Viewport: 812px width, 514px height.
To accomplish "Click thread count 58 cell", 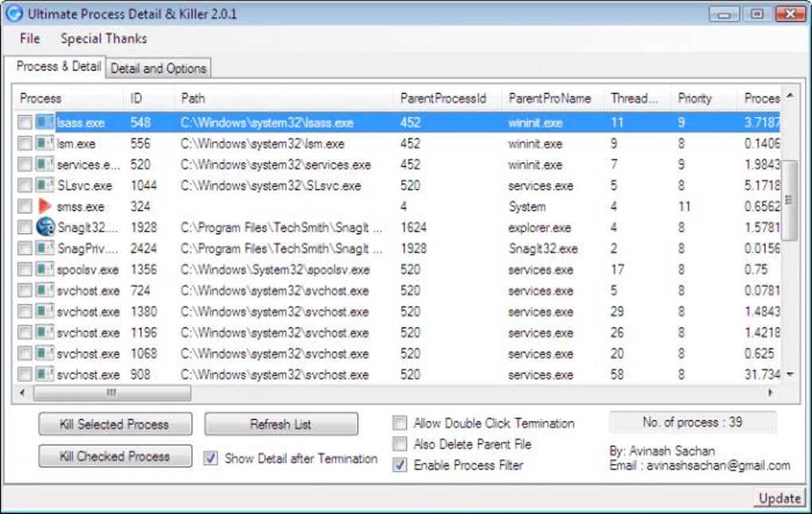I will 617,374.
